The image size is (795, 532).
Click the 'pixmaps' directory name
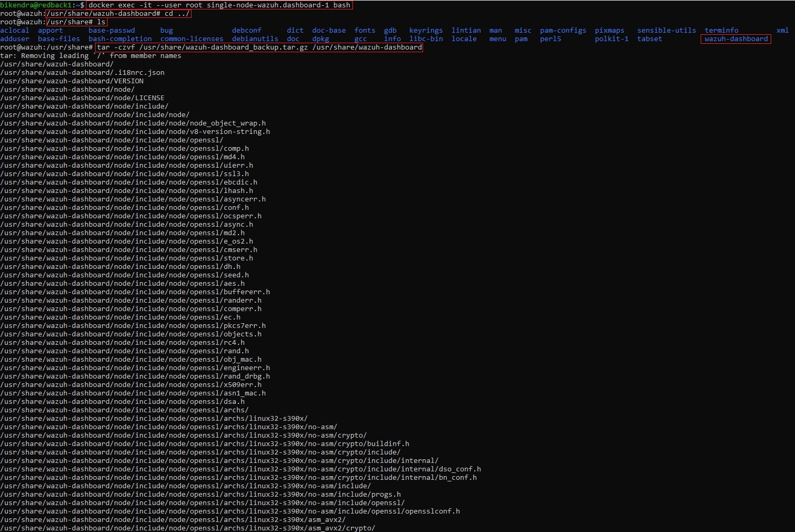coord(610,30)
